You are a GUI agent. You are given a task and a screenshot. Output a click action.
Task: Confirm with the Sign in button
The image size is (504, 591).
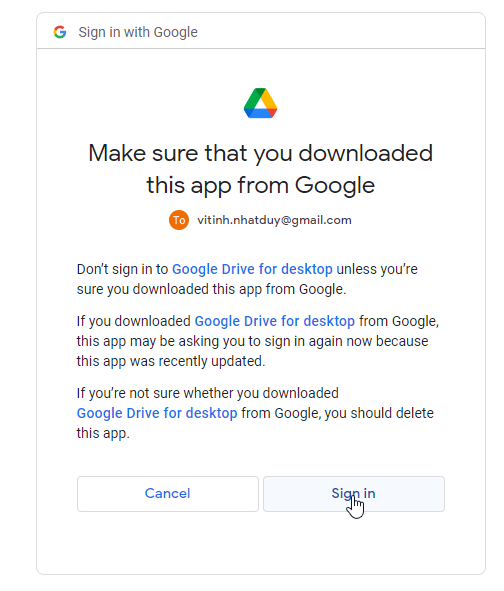click(354, 494)
